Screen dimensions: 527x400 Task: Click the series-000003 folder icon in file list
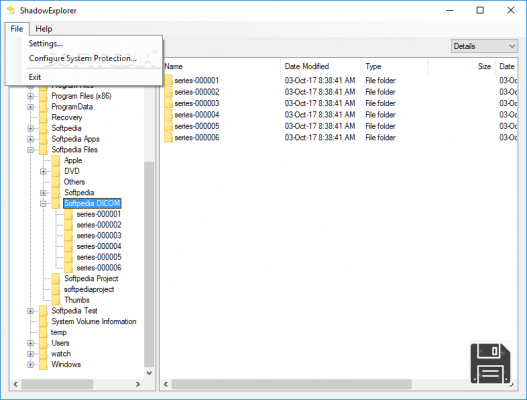(168, 103)
